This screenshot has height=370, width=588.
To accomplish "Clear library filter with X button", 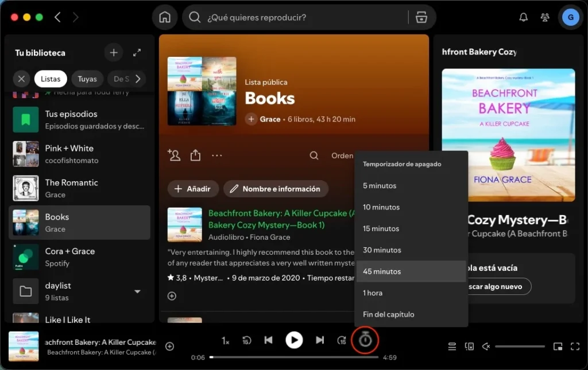I will tap(21, 79).
